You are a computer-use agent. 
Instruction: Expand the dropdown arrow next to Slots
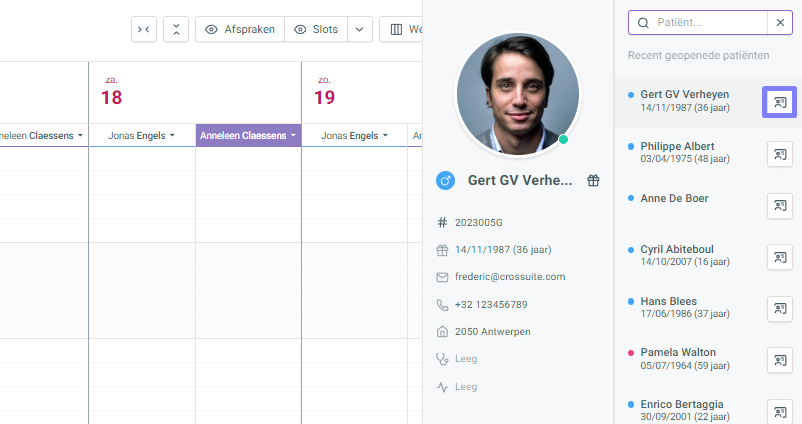360,29
